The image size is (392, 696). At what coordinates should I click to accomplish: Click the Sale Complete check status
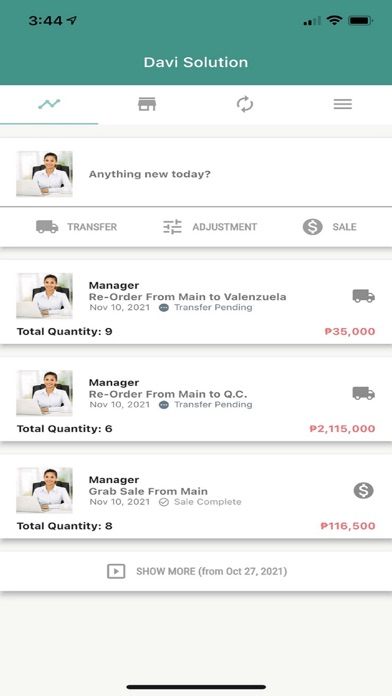point(200,502)
